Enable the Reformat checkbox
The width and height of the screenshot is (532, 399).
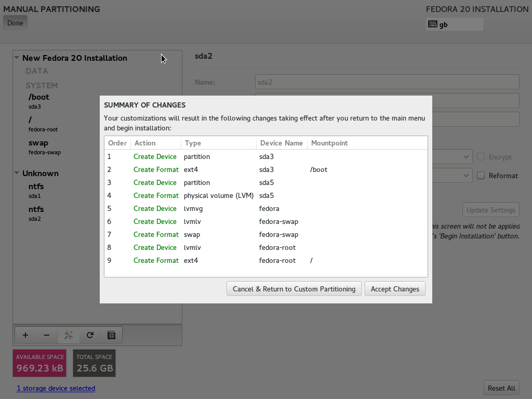tap(481, 176)
